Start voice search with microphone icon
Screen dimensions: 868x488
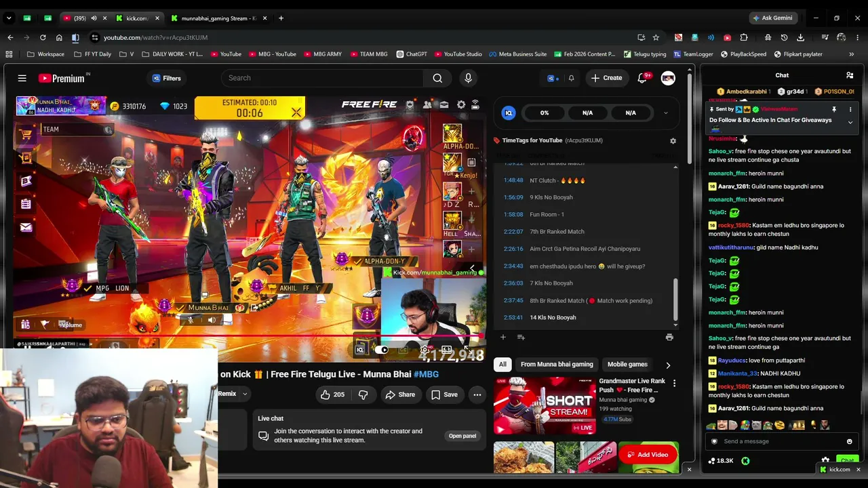coord(468,79)
